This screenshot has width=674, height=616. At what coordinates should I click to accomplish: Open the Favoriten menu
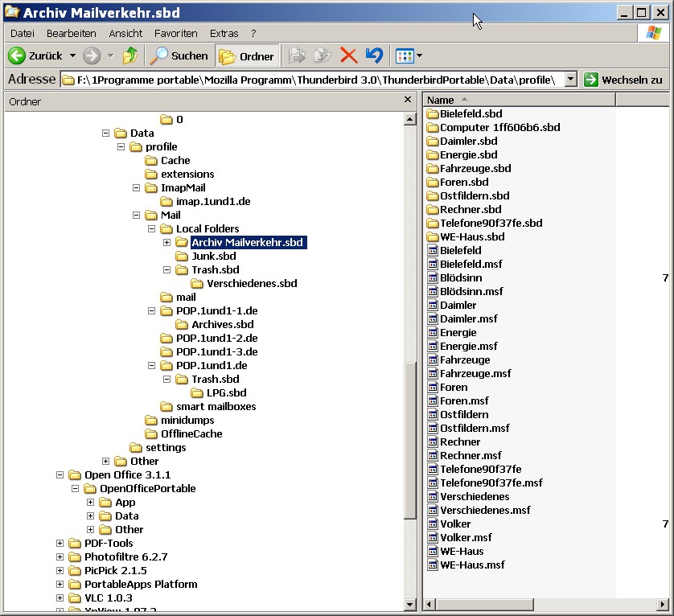tap(175, 33)
